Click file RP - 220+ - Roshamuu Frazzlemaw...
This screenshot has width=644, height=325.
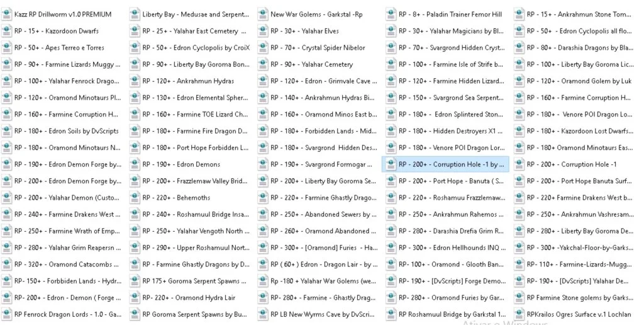pos(452,198)
